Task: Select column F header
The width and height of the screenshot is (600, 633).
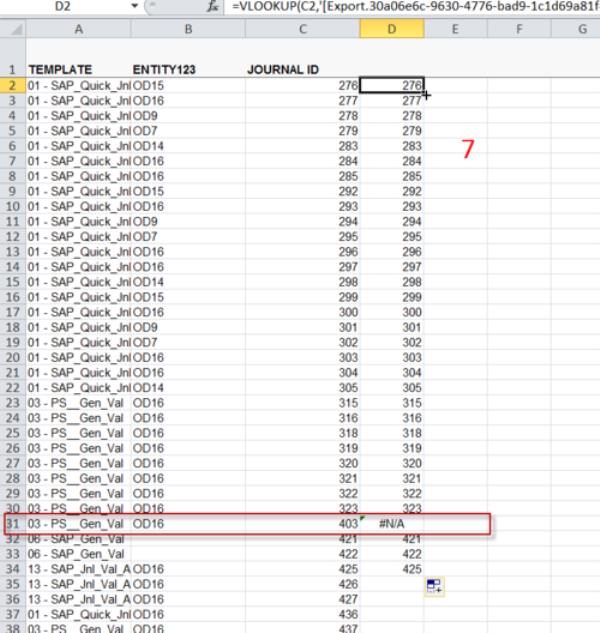Action: coord(519,29)
